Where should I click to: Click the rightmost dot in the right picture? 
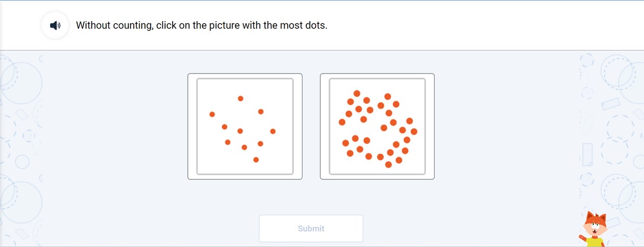point(414,131)
